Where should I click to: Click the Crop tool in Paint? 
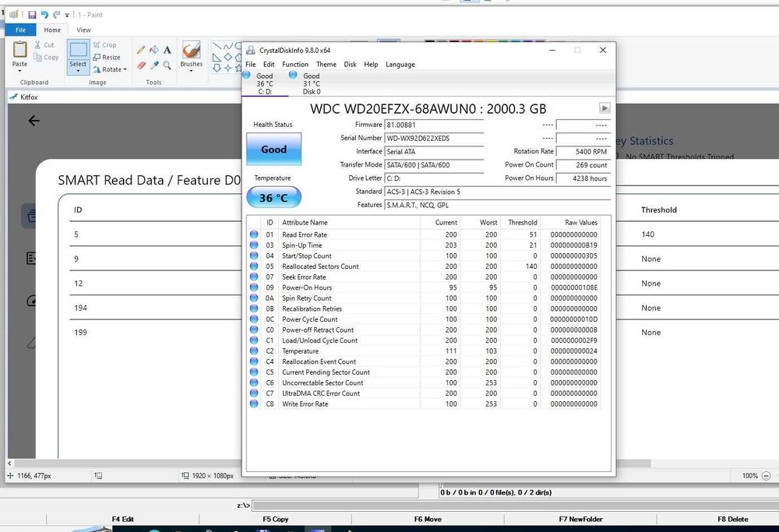(104, 44)
